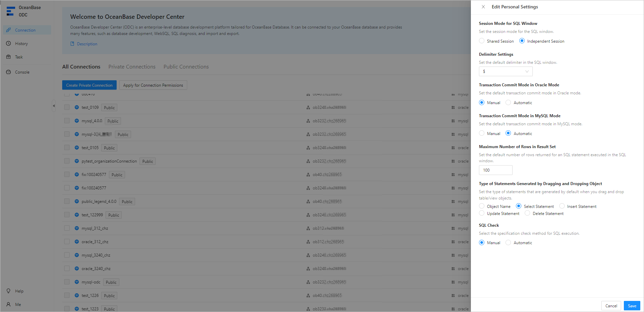Open the Me user profile icon
The image size is (644, 312).
(9, 304)
